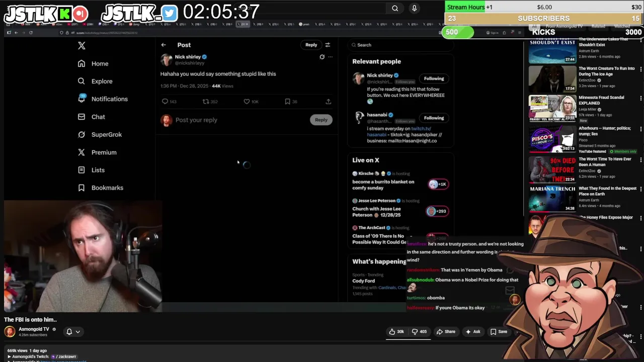Open Premium in the X sidebar
Image resolution: width=644 pixels, height=362 pixels.
tap(97, 152)
